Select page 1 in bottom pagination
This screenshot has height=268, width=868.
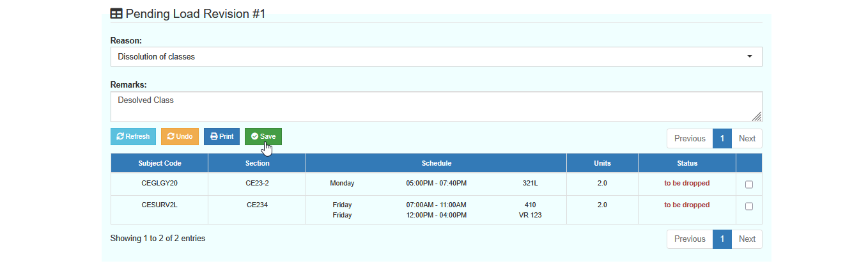click(722, 239)
